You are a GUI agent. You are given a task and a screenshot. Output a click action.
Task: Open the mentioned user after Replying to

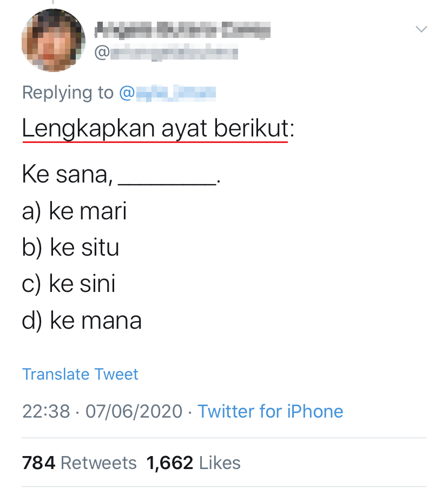(x=167, y=93)
